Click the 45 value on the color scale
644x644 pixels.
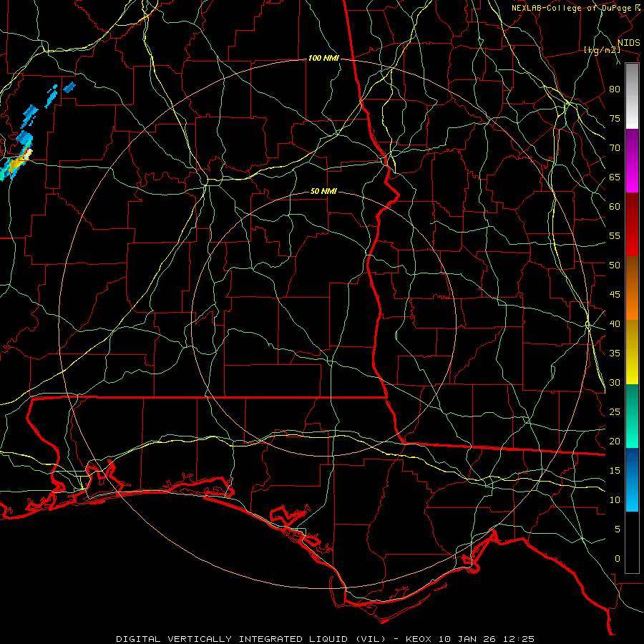(x=615, y=295)
